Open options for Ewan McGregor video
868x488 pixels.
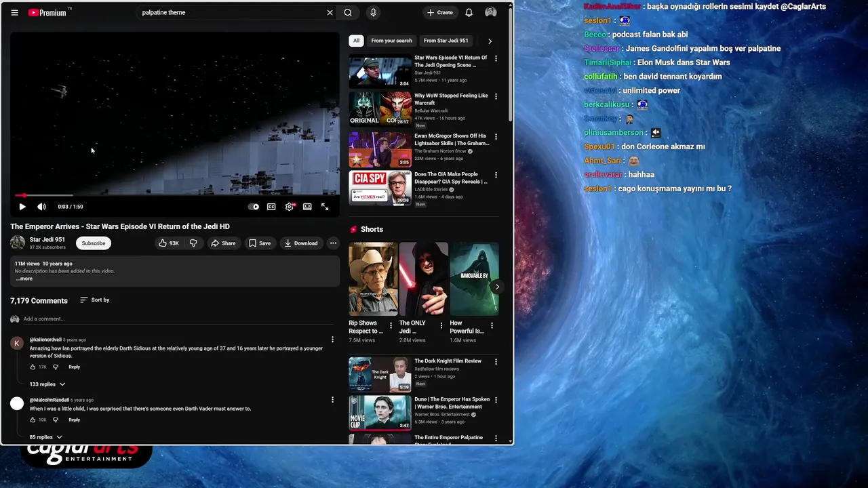pyautogui.click(x=496, y=137)
